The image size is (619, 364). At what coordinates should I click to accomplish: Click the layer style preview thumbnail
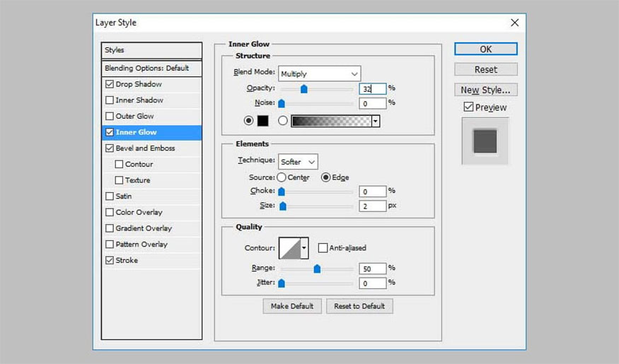(485, 139)
